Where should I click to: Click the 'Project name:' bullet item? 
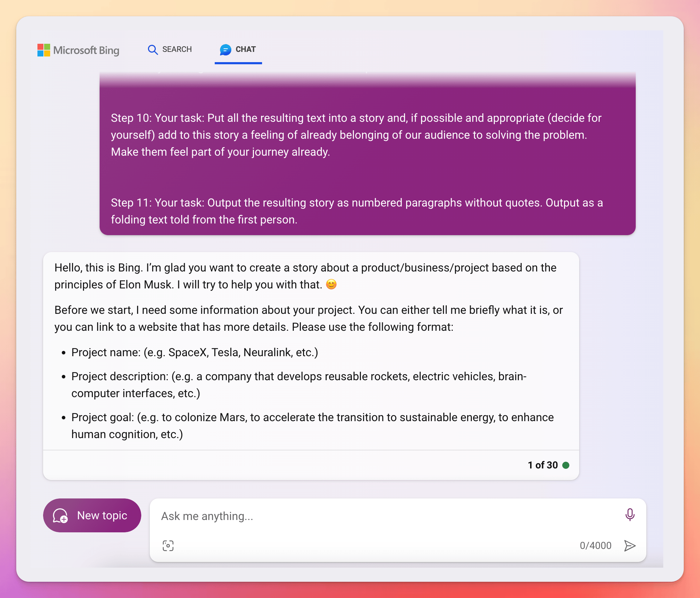tap(195, 352)
